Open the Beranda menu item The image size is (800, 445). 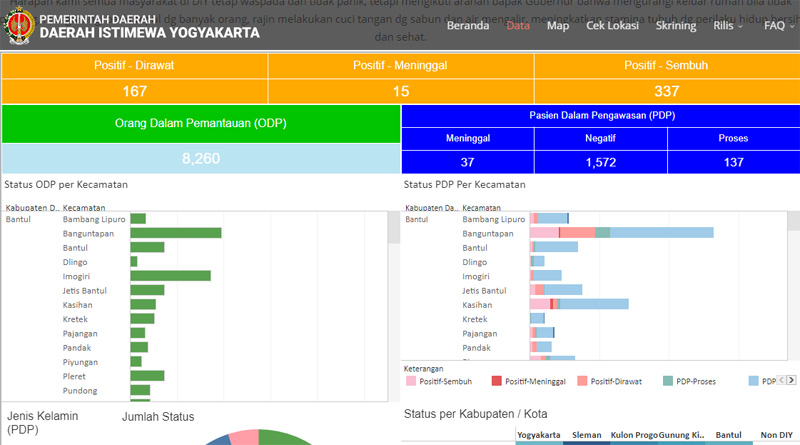coord(467,26)
